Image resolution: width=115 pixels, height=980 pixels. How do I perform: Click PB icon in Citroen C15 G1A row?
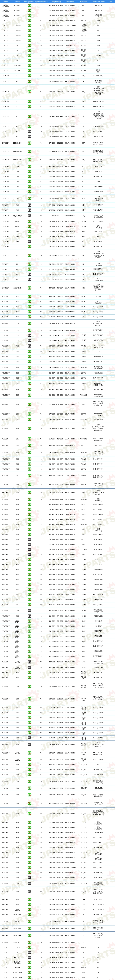point(30,182)
